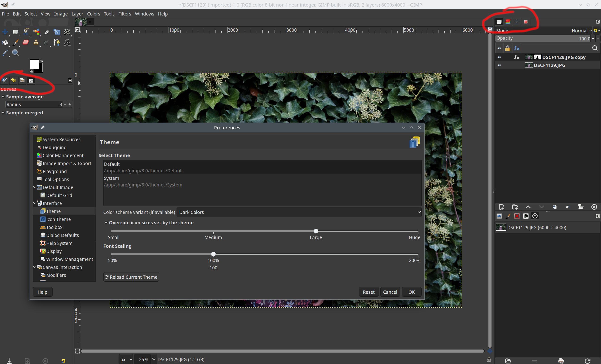
Task: Swap foreground and background colors
Action: pos(42,61)
